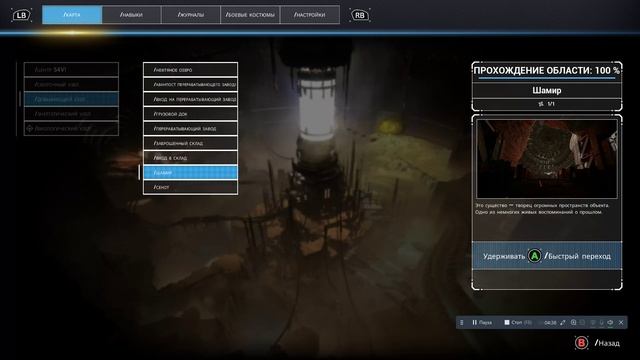Select the Айон SAVI area entry
The height and width of the screenshot is (360, 640).
[x=71, y=70]
